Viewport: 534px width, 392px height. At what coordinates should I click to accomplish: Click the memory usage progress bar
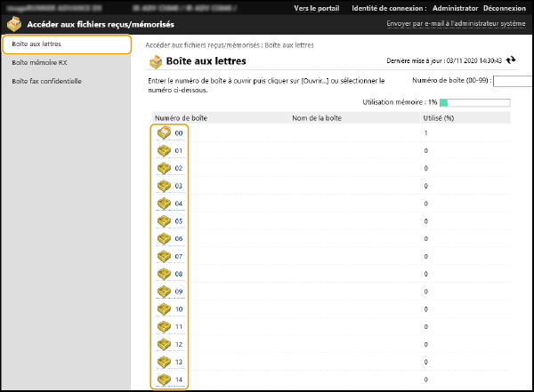click(474, 102)
